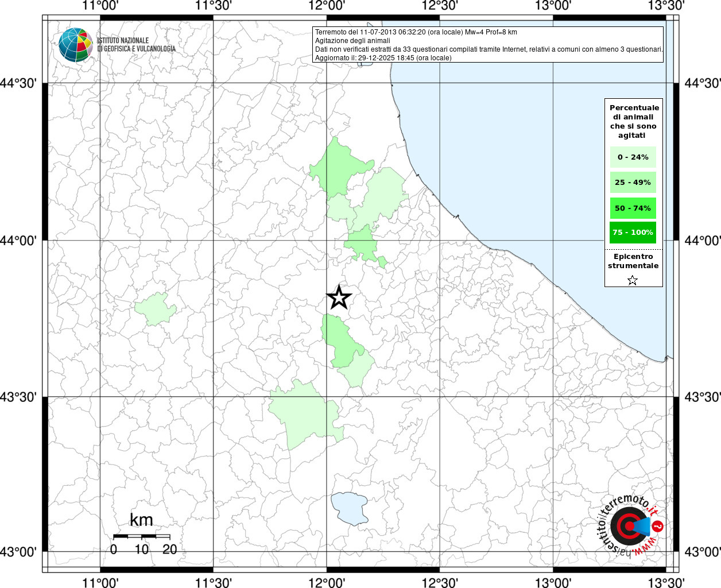Viewport: 721px width, 588px height.
Task: Click the 'Percentuale di animali' legend heading
Action: tap(634, 121)
